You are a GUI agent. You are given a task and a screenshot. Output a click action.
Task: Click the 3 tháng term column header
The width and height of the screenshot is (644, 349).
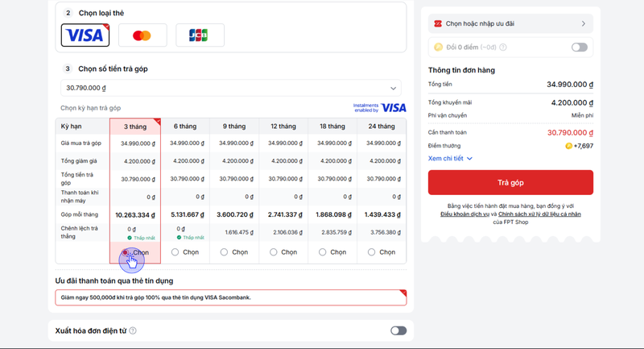coord(135,127)
